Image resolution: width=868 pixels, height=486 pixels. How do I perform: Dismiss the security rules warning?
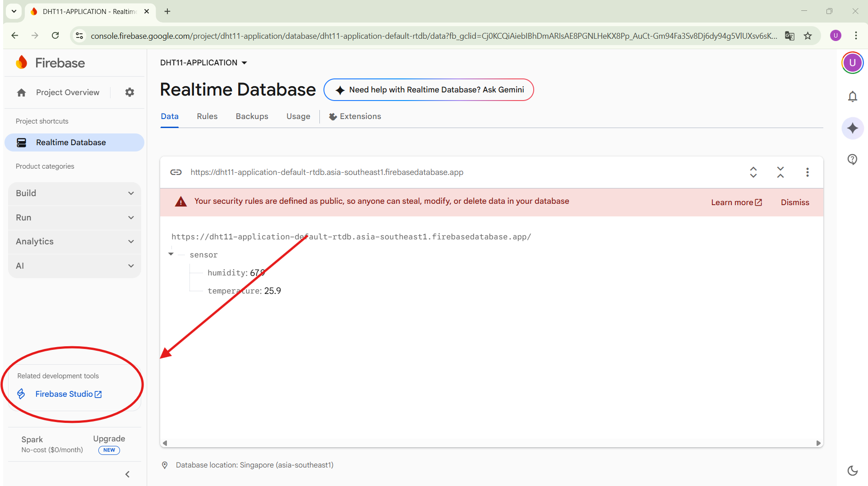794,202
